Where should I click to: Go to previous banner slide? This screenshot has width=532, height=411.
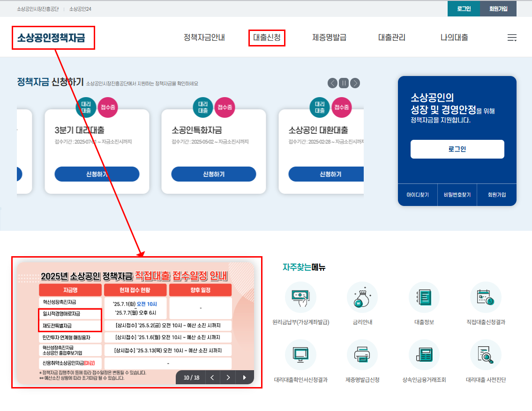click(x=212, y=377)
